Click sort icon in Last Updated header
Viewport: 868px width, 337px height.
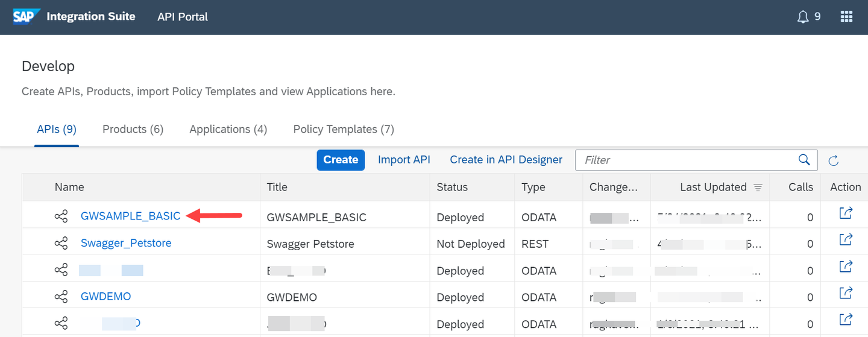point(758,187)
